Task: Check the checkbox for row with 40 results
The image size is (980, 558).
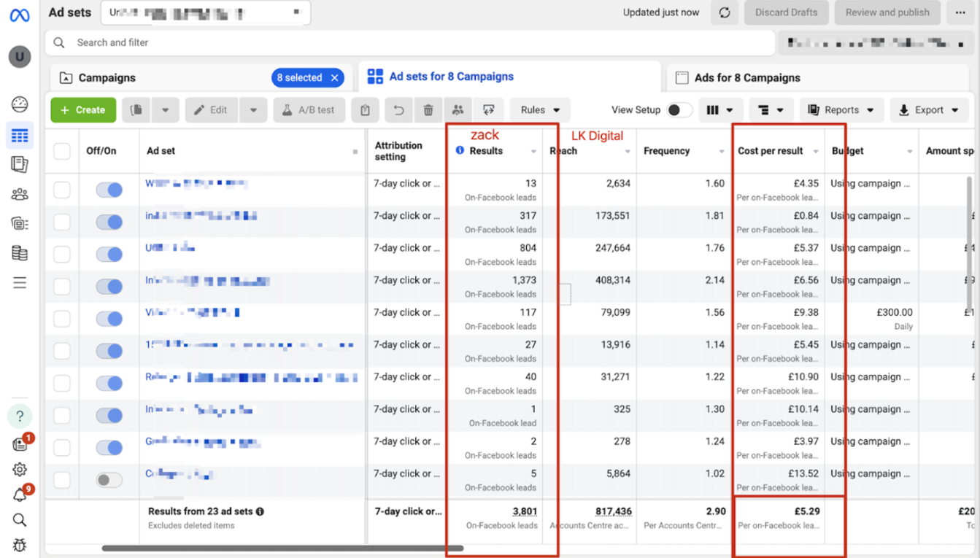Action: tap(62, 383)
